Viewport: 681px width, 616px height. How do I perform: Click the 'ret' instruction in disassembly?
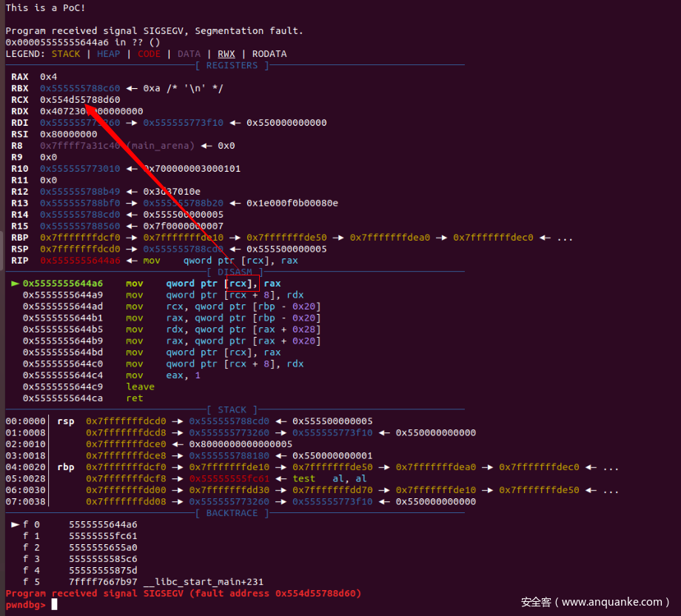coord(135,398)
